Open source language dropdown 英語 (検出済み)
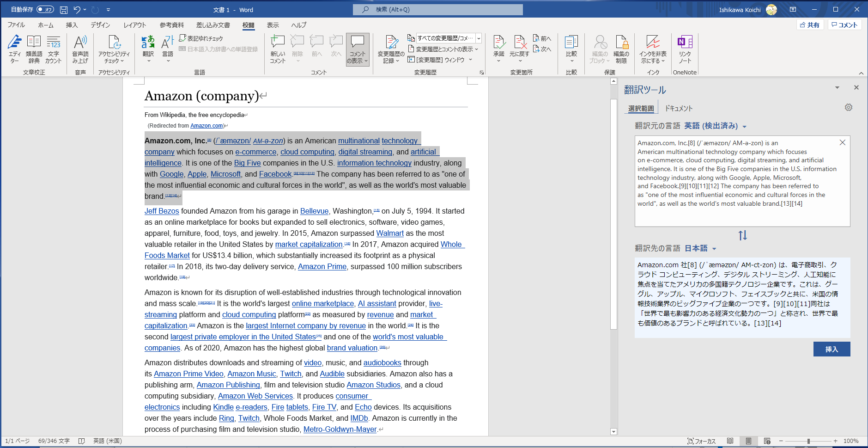The height and width of the screenshot is (448, 868). pos(715,126)
